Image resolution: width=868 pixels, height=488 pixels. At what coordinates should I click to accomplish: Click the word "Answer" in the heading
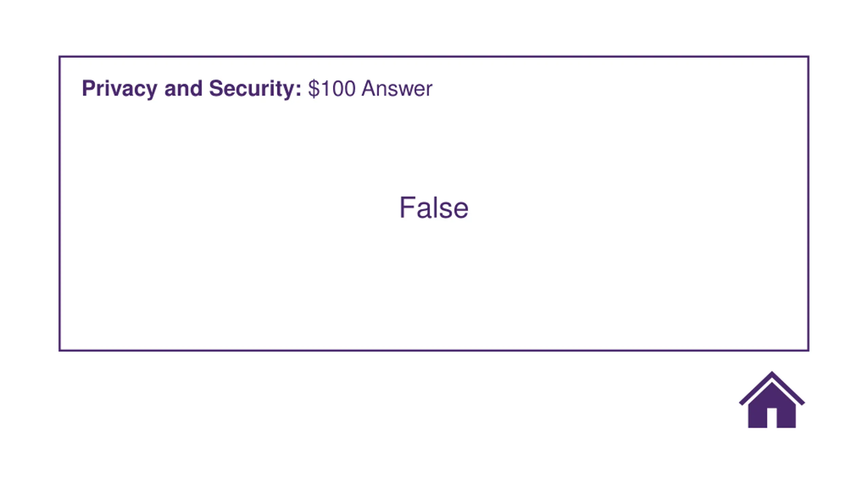tap(397, 89)
